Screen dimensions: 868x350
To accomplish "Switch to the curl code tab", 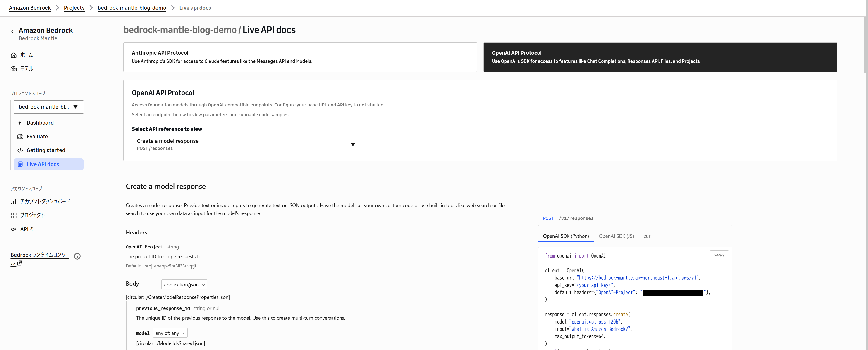I will 647,236.
